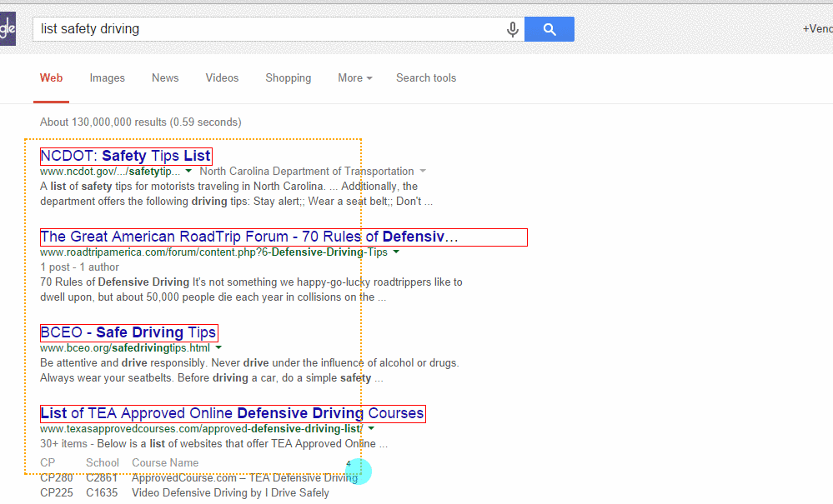The width and height of the screenshot is (833, 504).
Task: Switch to the News tab
Action: pyautogui.click(x=165, y=78)
